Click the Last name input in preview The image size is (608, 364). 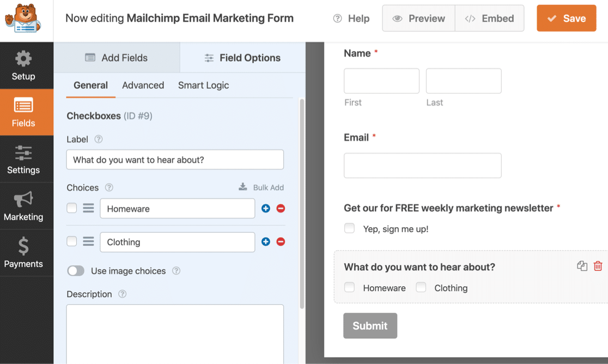[x=464, y=81]
